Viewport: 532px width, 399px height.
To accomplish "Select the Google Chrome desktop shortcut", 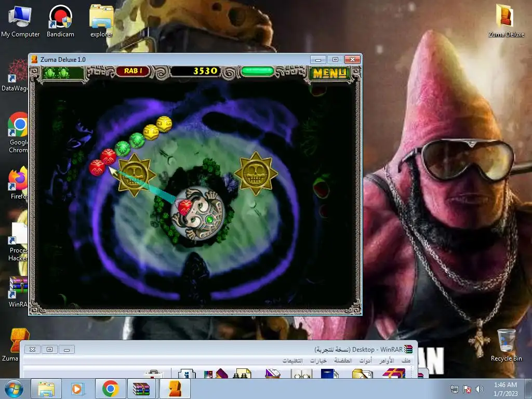I will (x=17, y=133).
